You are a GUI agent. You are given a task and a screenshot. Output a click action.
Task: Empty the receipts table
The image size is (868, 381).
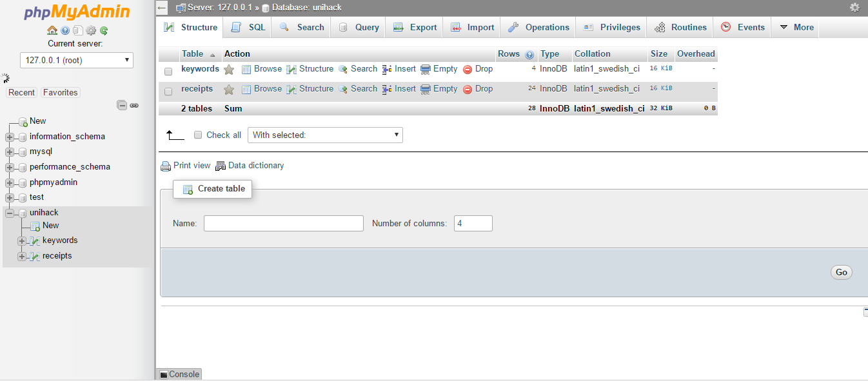click(439, 89)
